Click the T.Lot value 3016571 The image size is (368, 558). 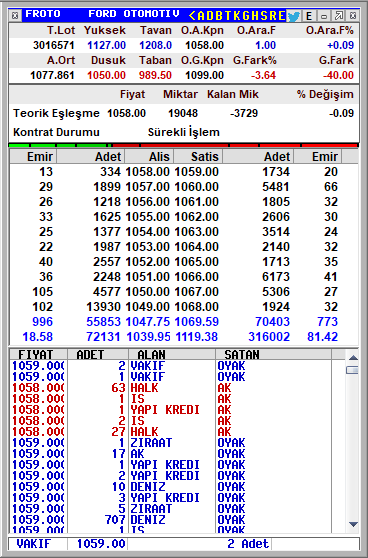point(54,45)
